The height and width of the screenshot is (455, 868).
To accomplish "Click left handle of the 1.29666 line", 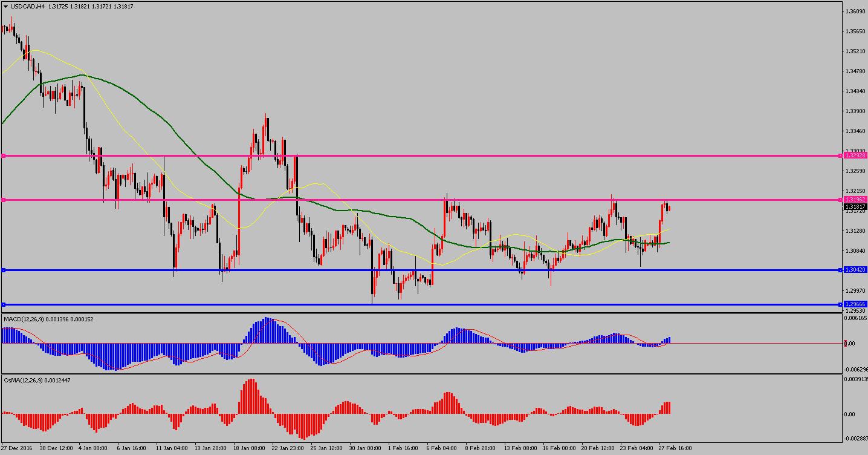I will click(4, 304).
